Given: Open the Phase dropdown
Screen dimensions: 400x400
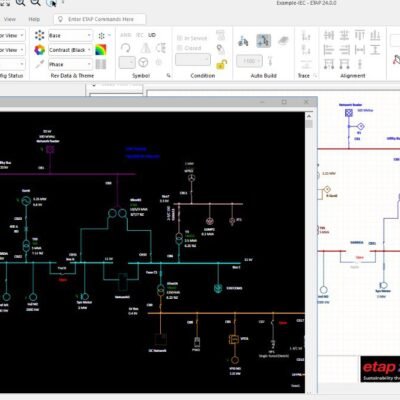Looking at the screenshot, I should [x=70, y=64].
